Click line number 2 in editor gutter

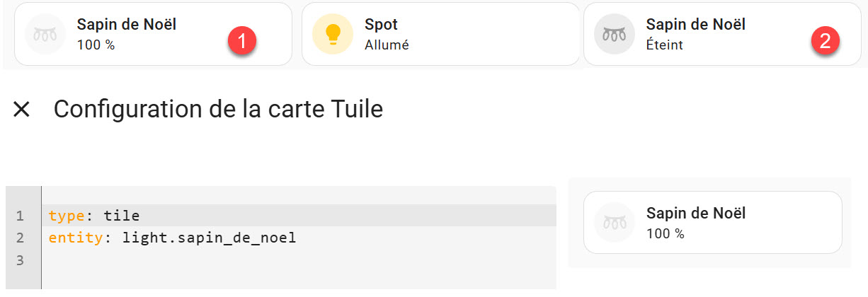pyautogui.click(x=20, y=238)
